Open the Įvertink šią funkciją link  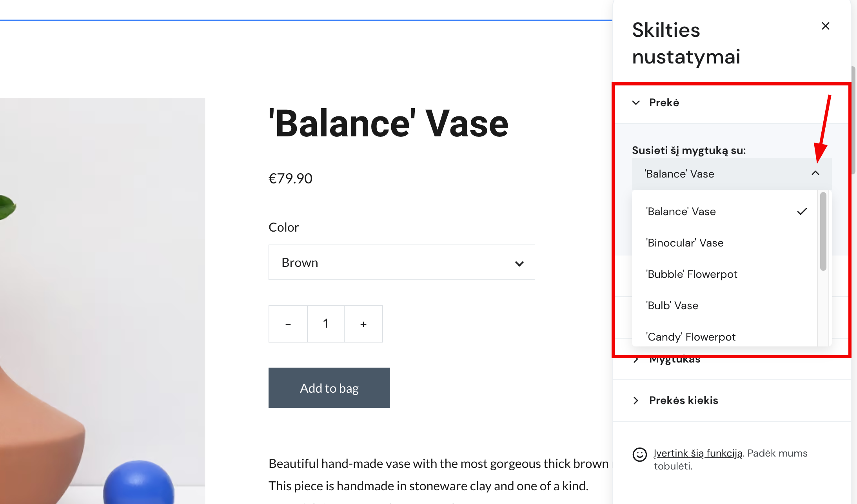coord(698,453)
